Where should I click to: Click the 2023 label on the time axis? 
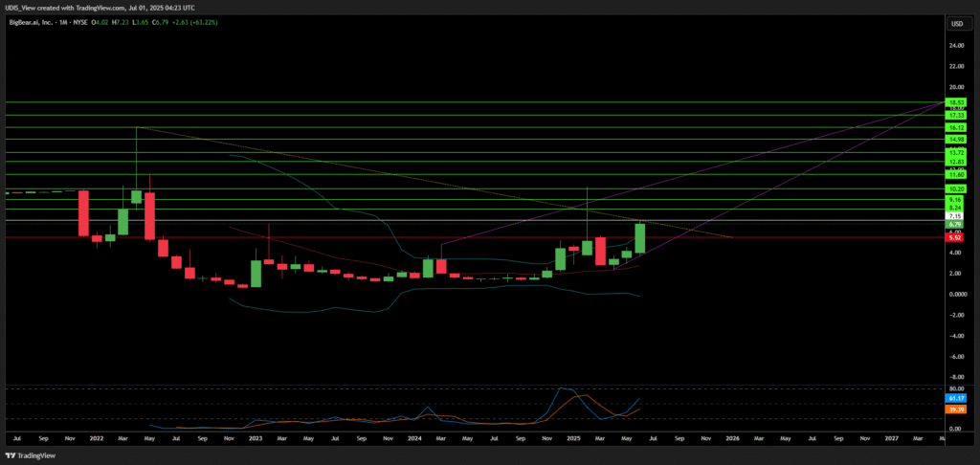(x=255, y=437)
